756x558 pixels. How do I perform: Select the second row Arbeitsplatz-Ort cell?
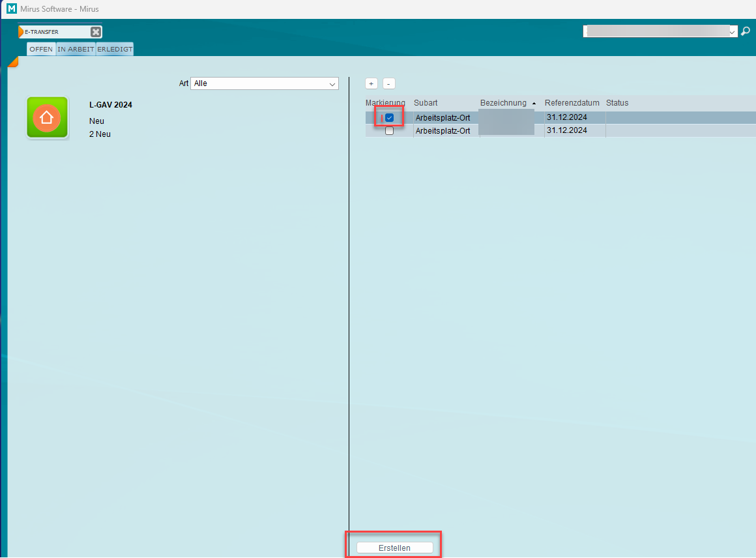point(443,130)
